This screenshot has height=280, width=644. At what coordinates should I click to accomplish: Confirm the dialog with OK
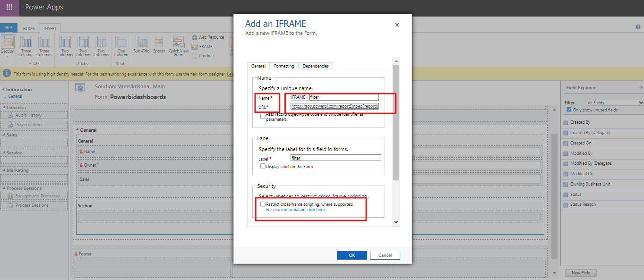[352, 255]
